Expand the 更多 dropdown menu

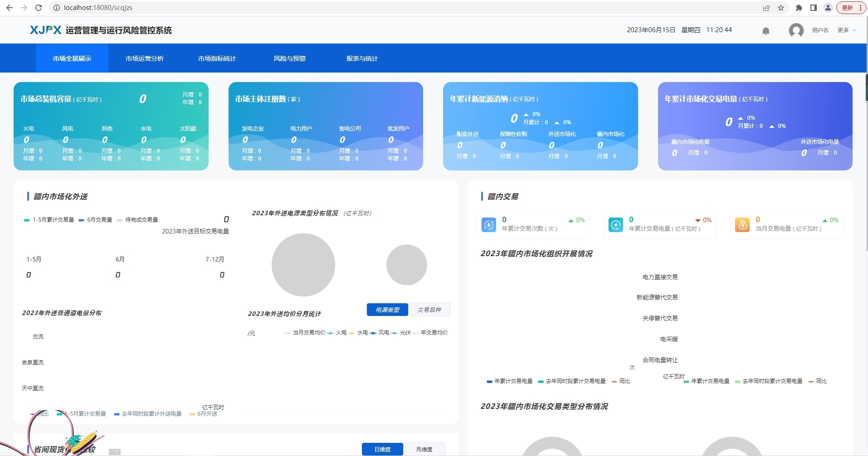click(847, 30)
